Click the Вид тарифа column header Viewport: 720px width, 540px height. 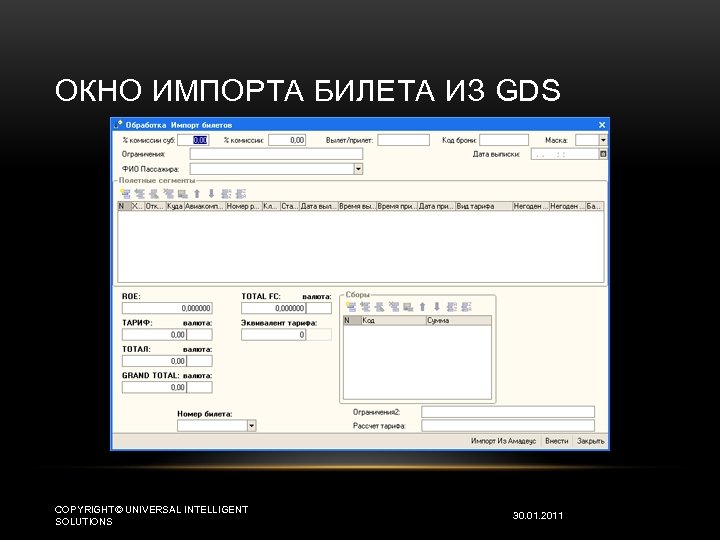click(x=484, y=206)
